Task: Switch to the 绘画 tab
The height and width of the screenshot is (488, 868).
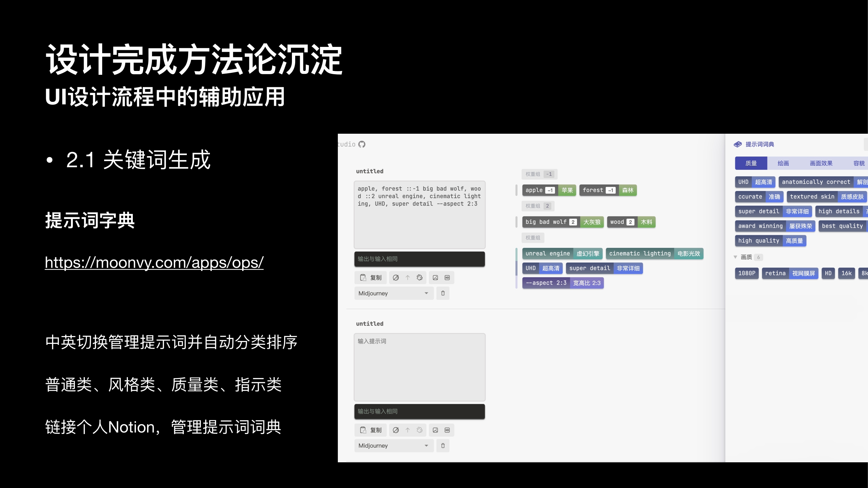Action: (783, 163)
